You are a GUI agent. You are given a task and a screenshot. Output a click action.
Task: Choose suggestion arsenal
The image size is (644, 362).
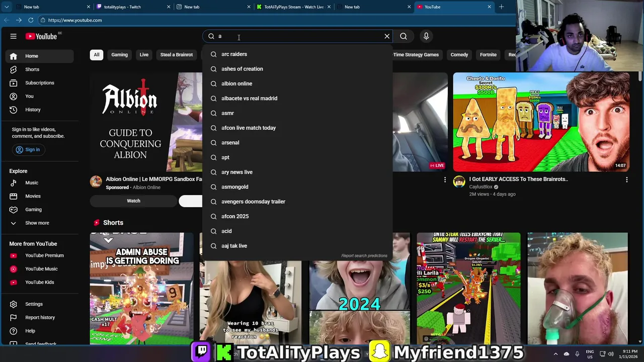tap(297, 143)
